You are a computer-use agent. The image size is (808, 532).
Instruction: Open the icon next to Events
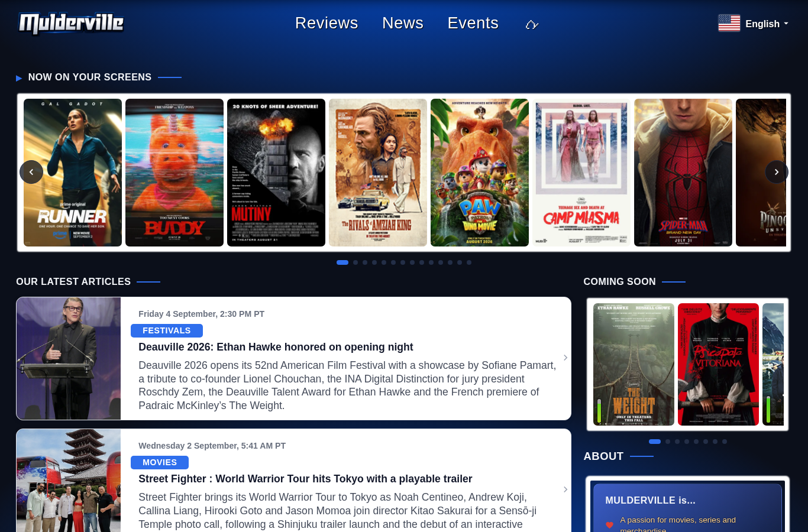(532, 24)
